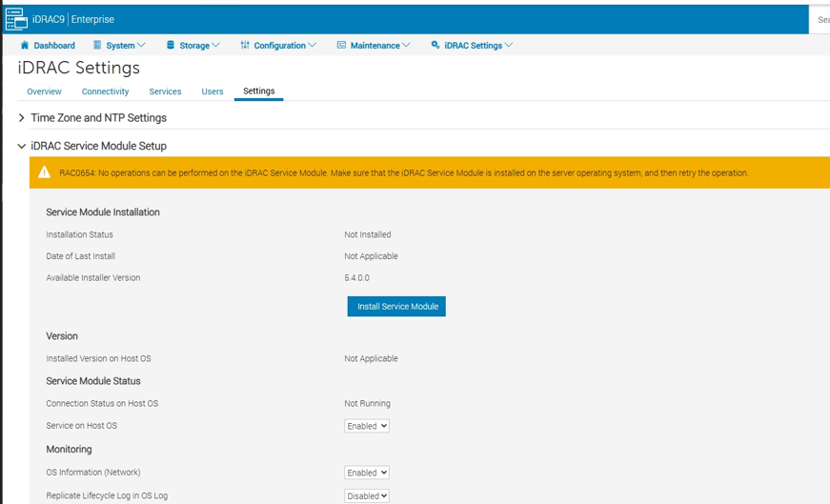Switch to the Services tab
Screen dimensions: 830x504
point(165,91)
